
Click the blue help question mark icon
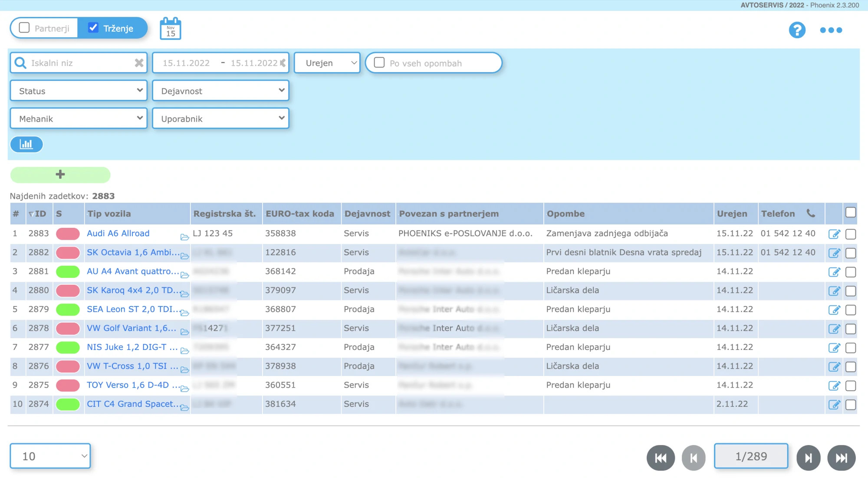pyautogui.click(x=797, y=30)
